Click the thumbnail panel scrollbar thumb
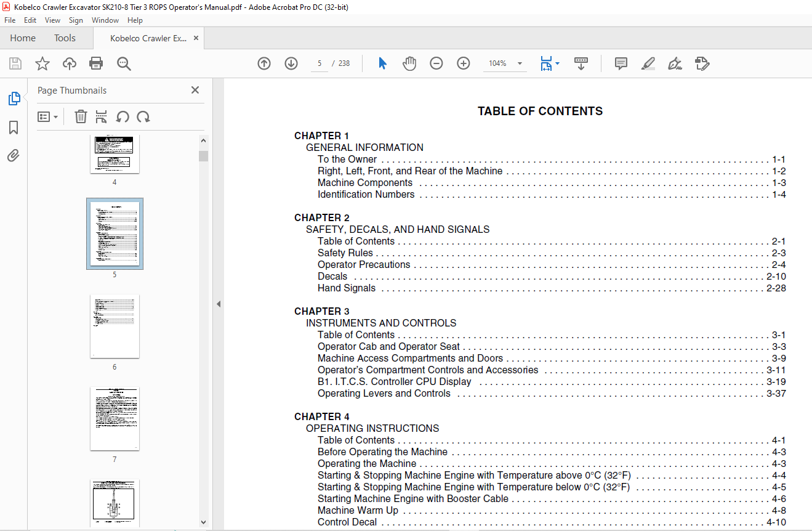The height and width of the screenshot is (531, 812). 204,156
